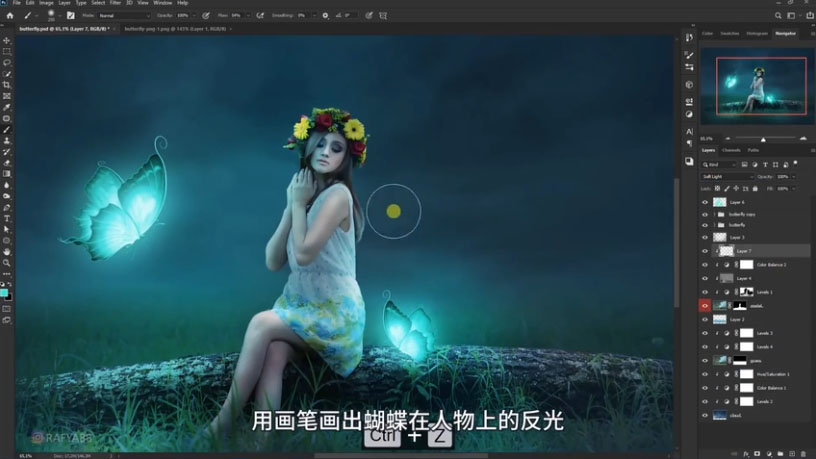Add a layer mask
This screenshot has width=816, height=459.
(x=757, y=454)
